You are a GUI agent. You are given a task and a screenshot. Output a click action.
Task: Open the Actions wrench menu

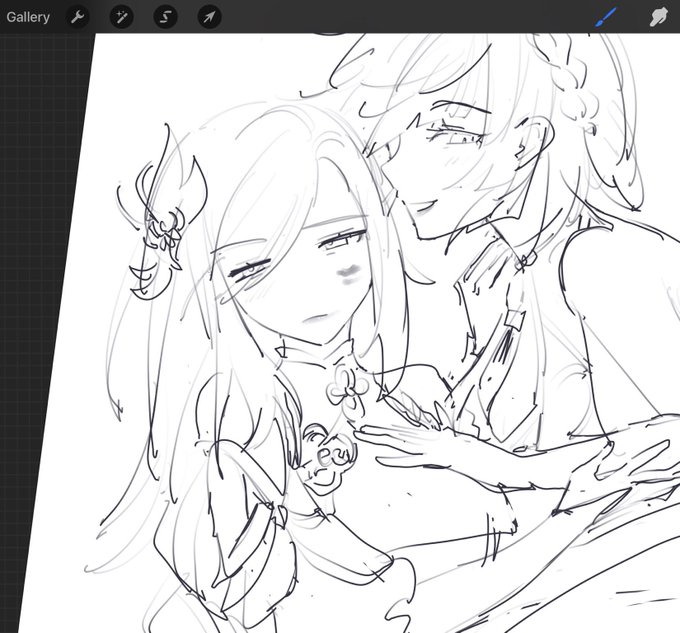(x=78, y=17)
